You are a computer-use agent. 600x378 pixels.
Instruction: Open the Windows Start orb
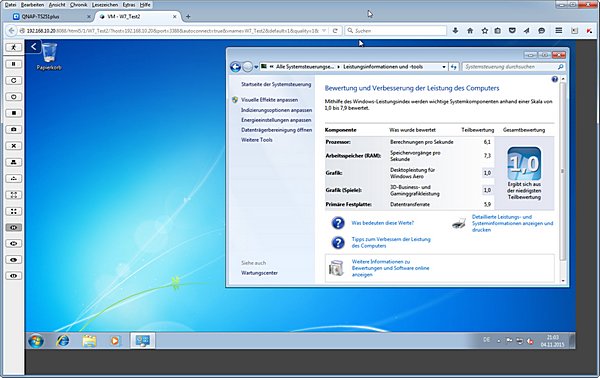[x=36, y=341]
